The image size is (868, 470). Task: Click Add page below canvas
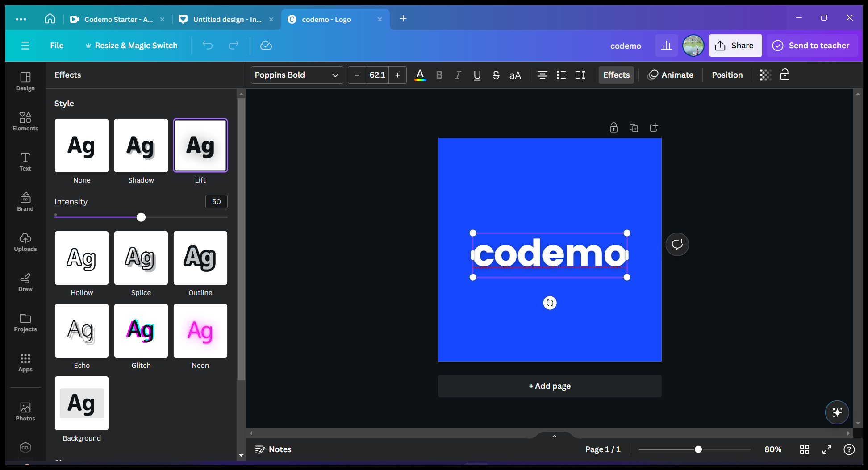550,386
